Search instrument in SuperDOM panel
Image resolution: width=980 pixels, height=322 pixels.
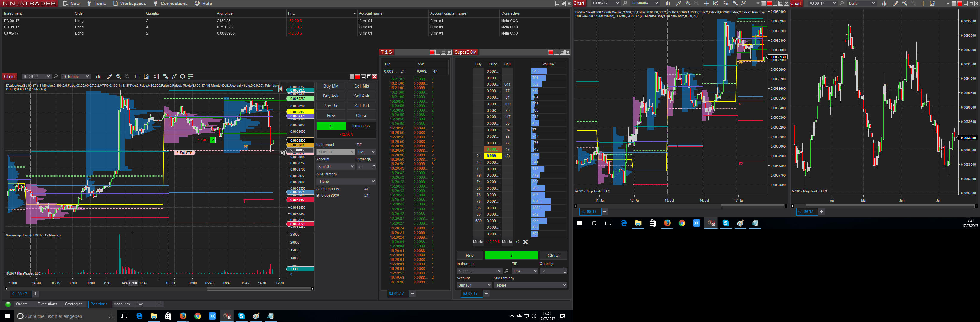[x=506, y=271]
